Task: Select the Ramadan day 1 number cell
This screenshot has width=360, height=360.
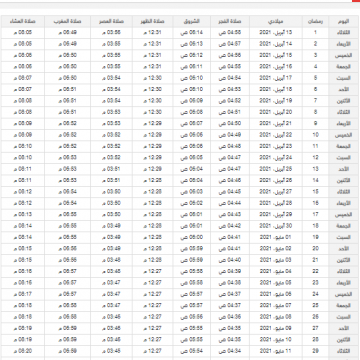Action: pos(315,33)
